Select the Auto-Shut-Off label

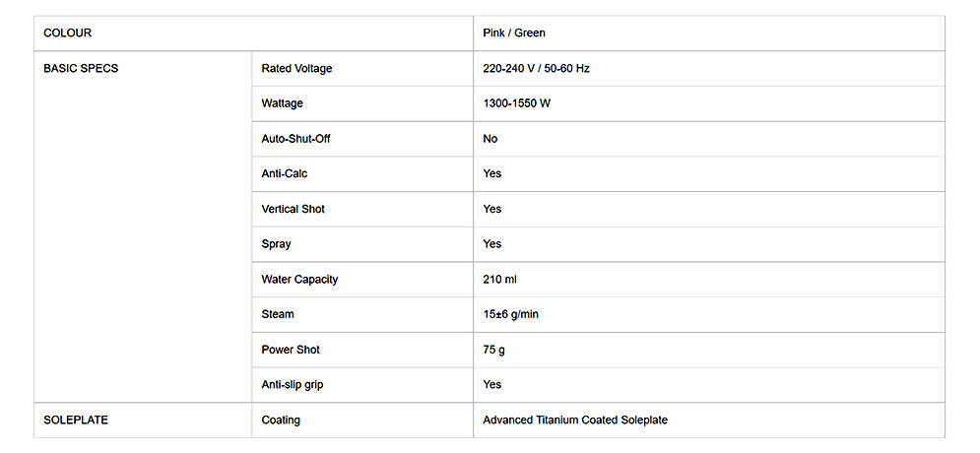coord(295,139)
